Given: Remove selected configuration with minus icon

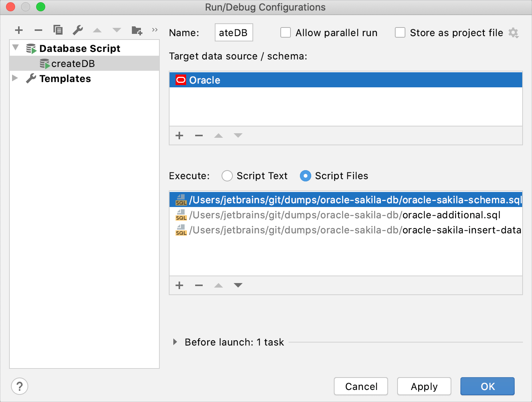Looking at the screenshot, I should (x=38, y=30).
